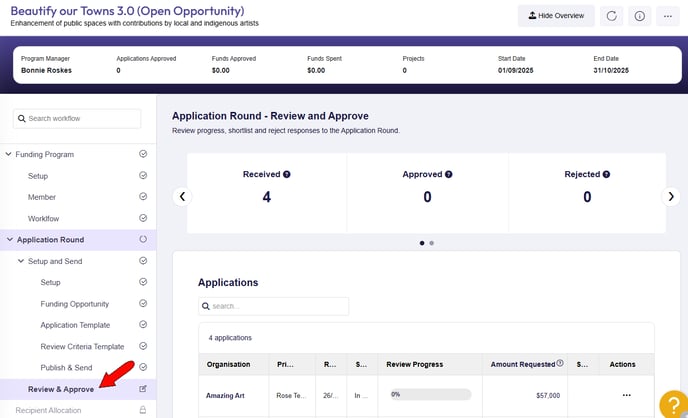Click the check icon beside Review Criteria Template
Screen dimensions: 688x418
tap(143, 346)
